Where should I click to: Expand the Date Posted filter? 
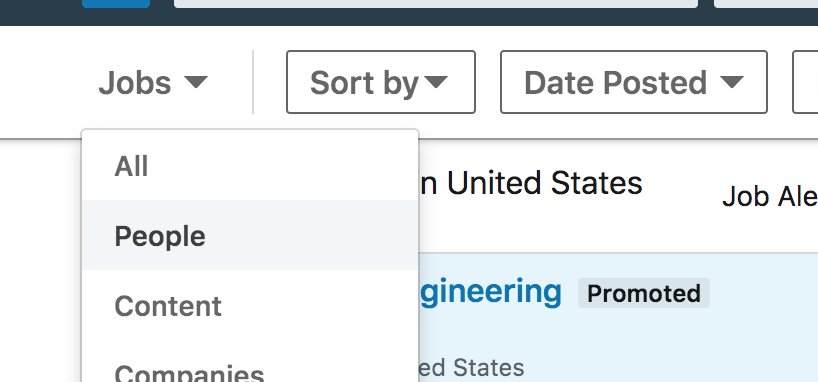coord(634,82)
